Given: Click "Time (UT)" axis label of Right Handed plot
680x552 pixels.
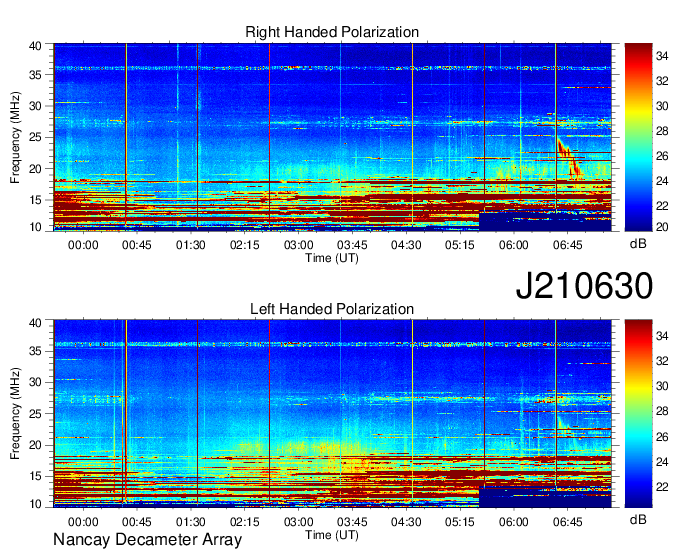Looking at the screenshot, I should click(332, 258).
